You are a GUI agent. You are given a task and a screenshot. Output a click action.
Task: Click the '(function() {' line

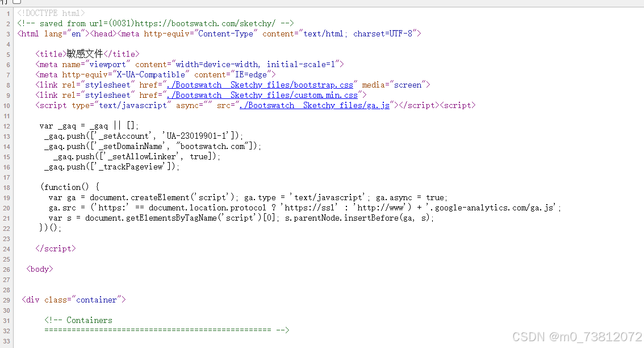tap(70, 187)
